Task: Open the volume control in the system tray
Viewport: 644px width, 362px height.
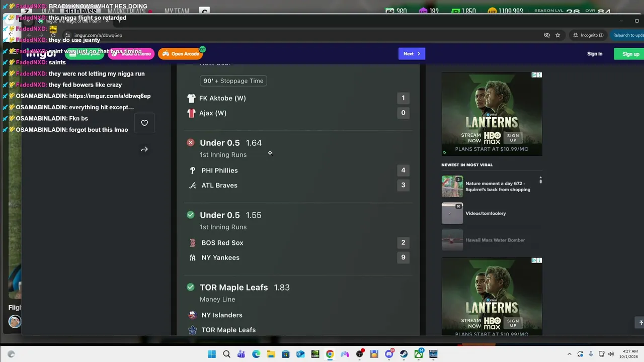Action: pos(611,354)
